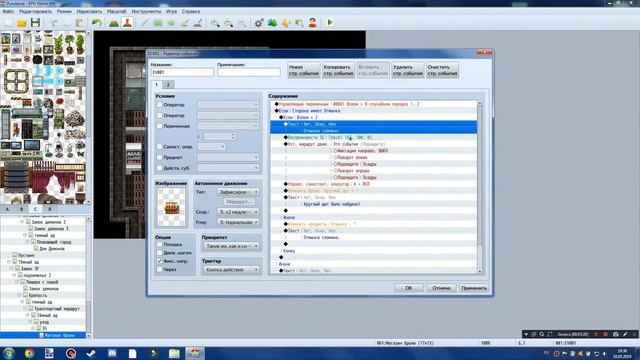640x360 pixels.
Task: Open the Триггер trigger dropdown
Action: click(x=231, y=270)
